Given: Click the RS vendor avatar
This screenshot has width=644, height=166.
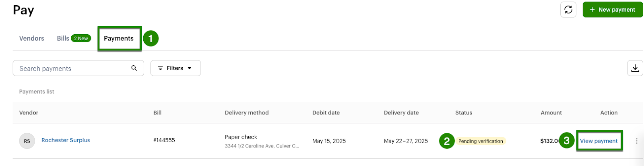Looking at the screenshot, I should [27, 141].
